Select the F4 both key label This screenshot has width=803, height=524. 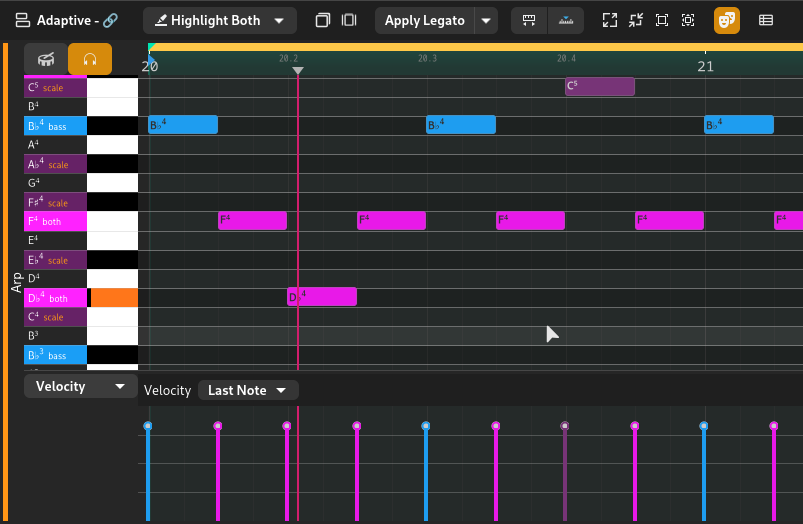point(55,221)
